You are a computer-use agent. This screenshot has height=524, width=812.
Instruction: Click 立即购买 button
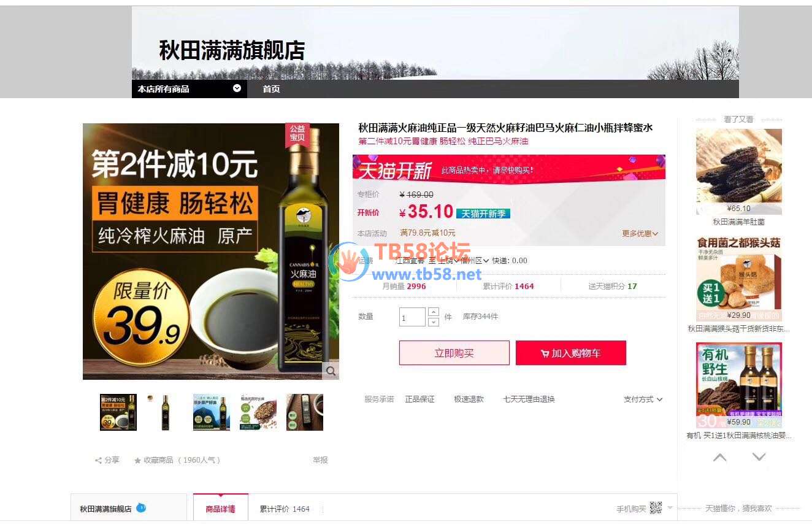454,353
